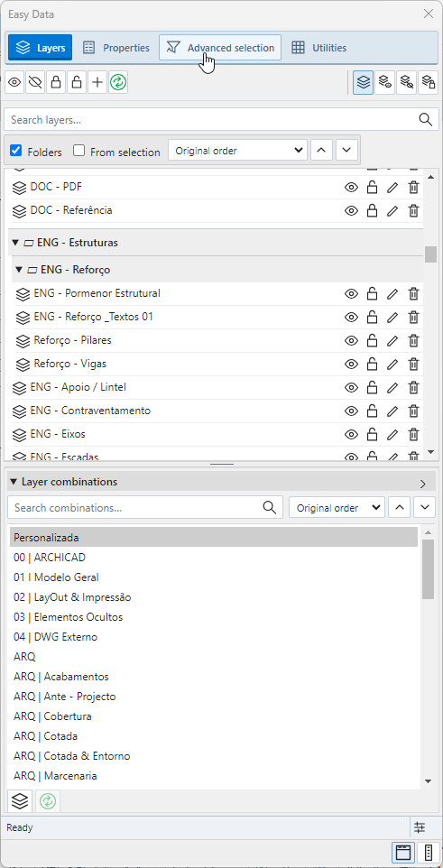Choose the 02 | LayOut & Impressão combination
This screenshot has height=868, width=443.
[214, 597]
